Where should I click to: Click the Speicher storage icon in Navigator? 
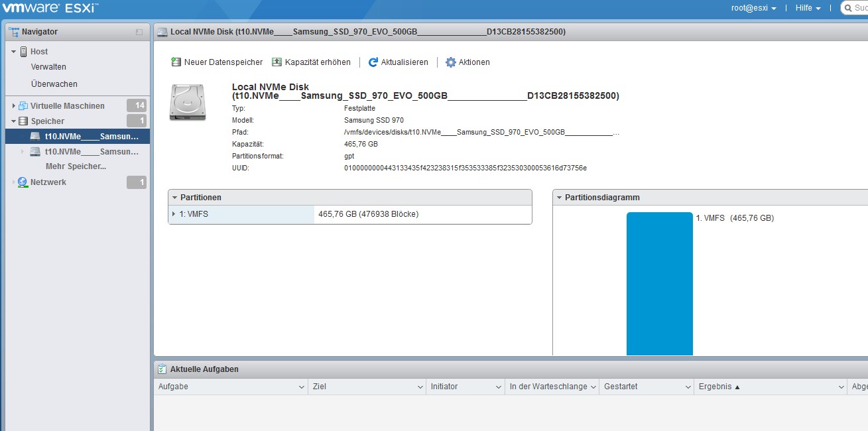(x=23, y=121)
